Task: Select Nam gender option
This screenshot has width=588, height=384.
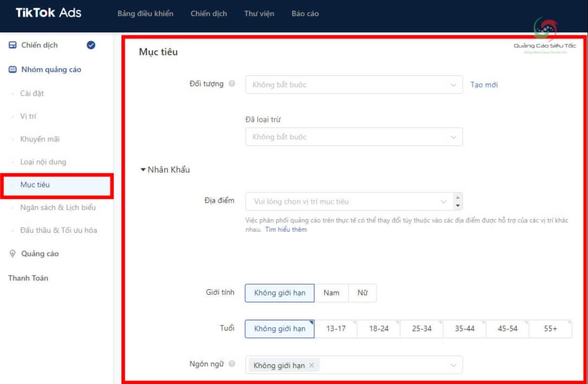Action: point(331,293)
